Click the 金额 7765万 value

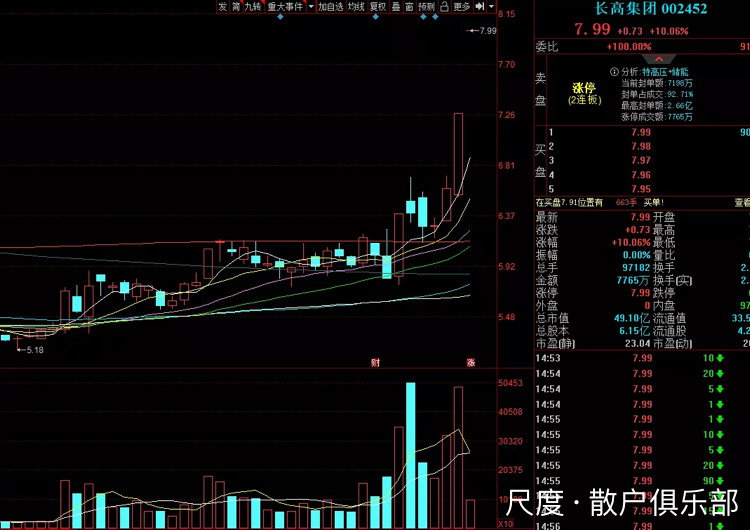pos(633,280)
